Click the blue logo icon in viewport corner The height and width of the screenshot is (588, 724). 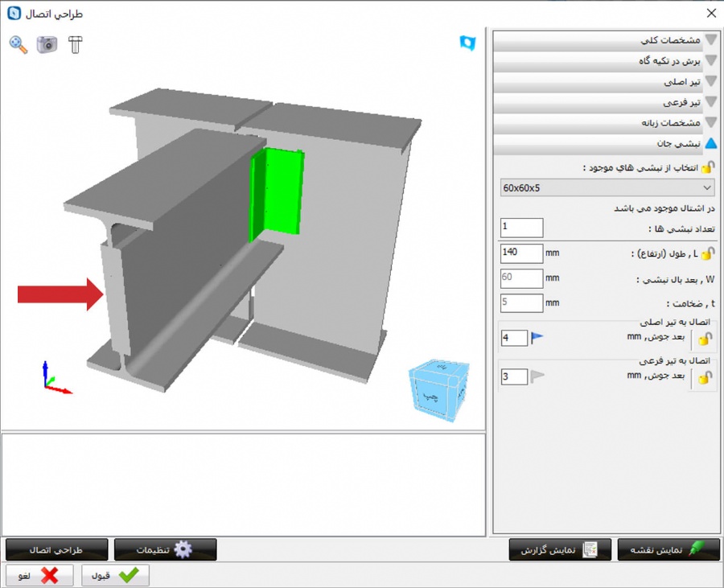pos(467,43)
